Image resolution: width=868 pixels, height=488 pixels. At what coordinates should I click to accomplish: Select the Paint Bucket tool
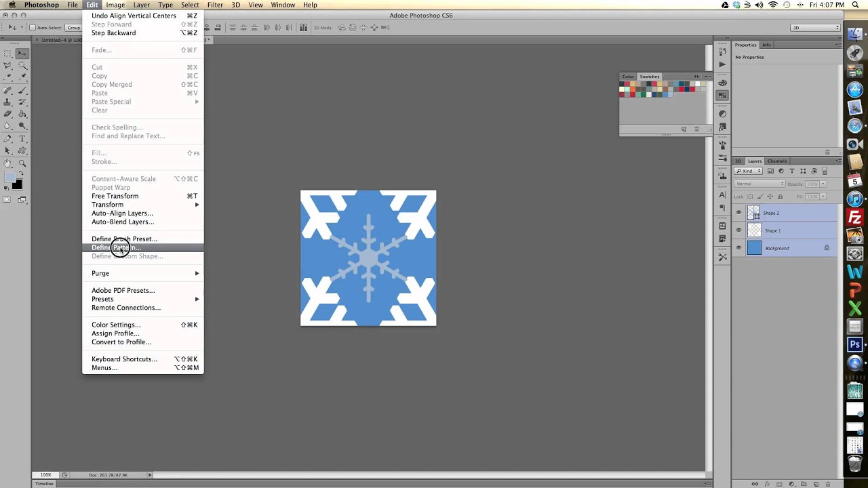(x=22, y=114)
